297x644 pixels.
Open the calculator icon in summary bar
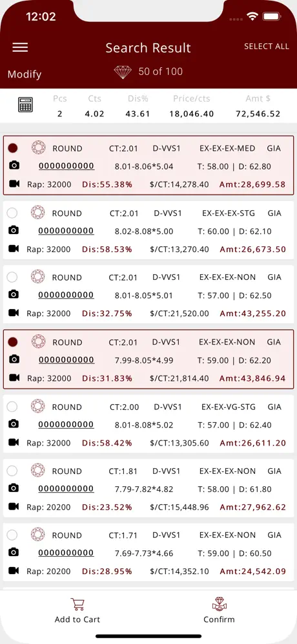point(25,105)
